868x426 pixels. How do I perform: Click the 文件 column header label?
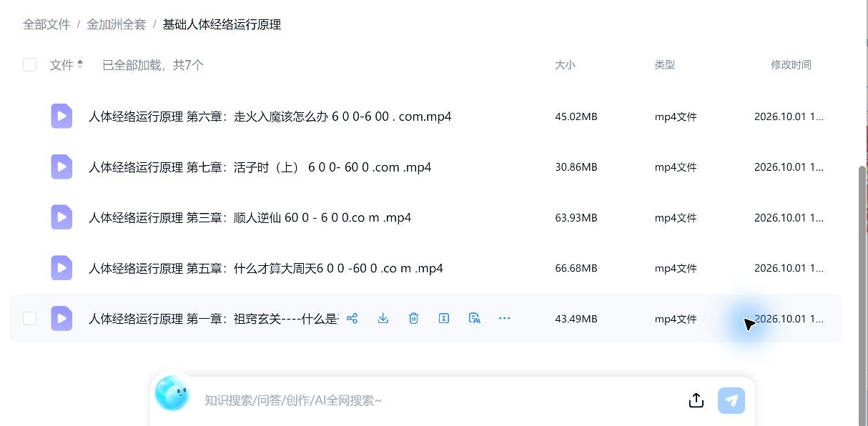pyautogui.click(x=61, y=65)
